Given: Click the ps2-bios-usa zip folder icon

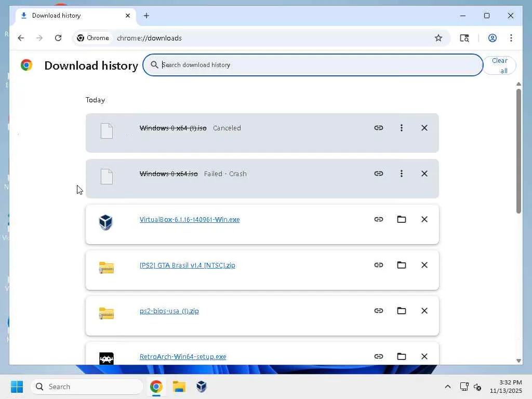Looking at the screenshot, I should click(x=106, y=313).
